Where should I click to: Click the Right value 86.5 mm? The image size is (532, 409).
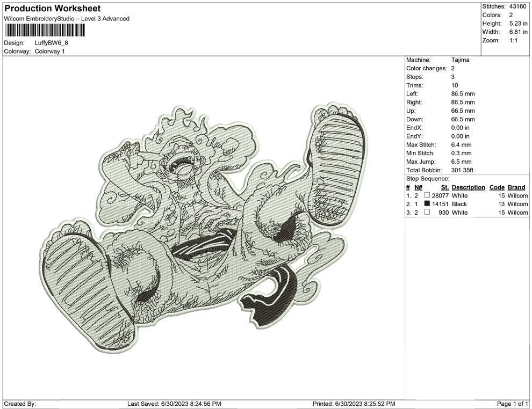[x=463, y=103]
